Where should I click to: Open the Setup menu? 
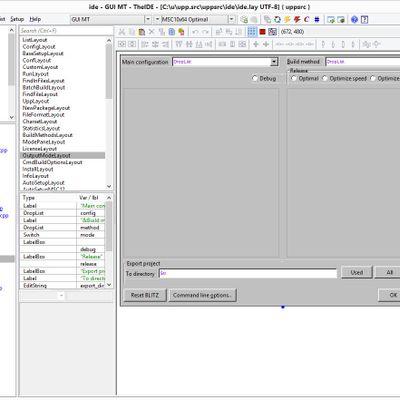17,19
